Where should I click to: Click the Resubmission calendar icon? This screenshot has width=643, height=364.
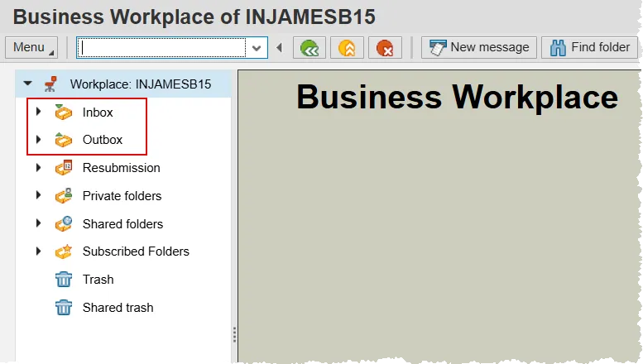64,168
